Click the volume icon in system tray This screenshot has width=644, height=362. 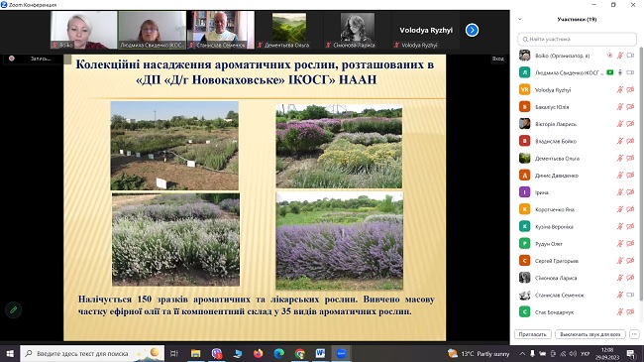573,353
